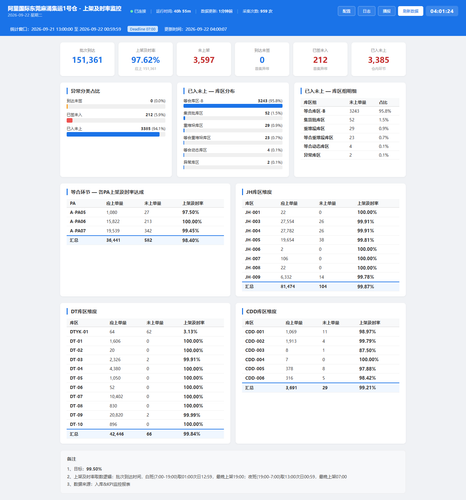Click the 6,332 value in the JH-009 row

(x=286, y=277)
